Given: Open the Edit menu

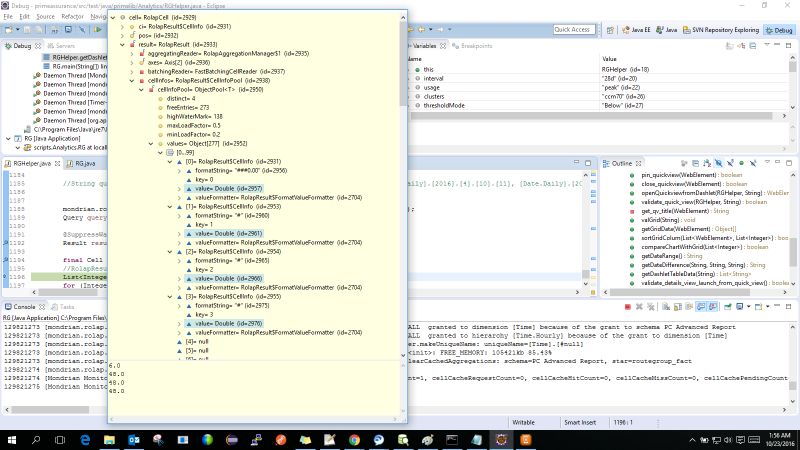Looking at the screenshot, I should (x=24, y=16).
